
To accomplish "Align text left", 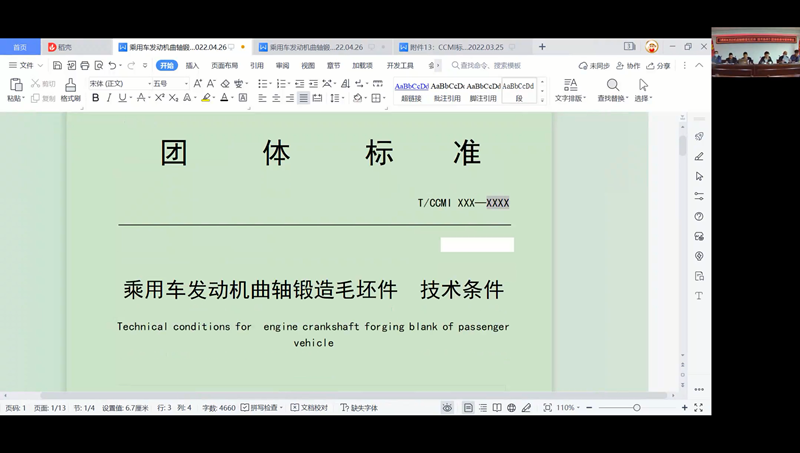I will pos(262,98).
